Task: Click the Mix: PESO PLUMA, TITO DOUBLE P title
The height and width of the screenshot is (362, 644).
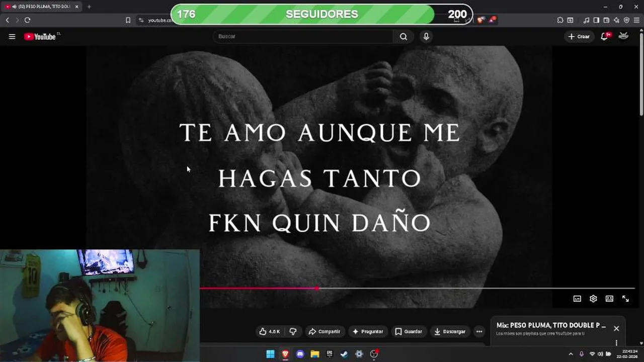Action: tap(551, 325)
